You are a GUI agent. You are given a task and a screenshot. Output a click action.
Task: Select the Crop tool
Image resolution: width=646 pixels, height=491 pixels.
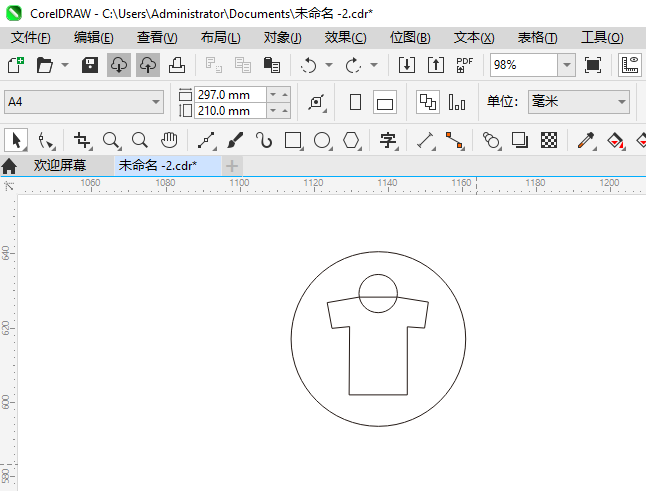pos(82,140)
